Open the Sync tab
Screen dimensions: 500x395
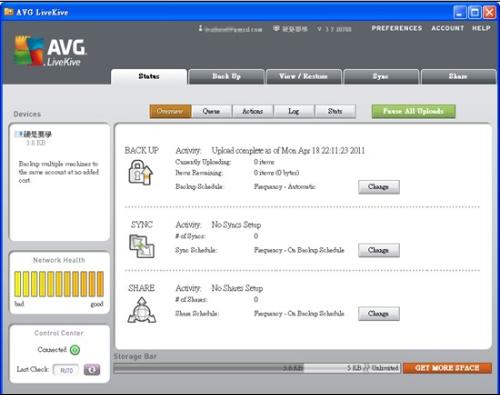tap(381, 76)
